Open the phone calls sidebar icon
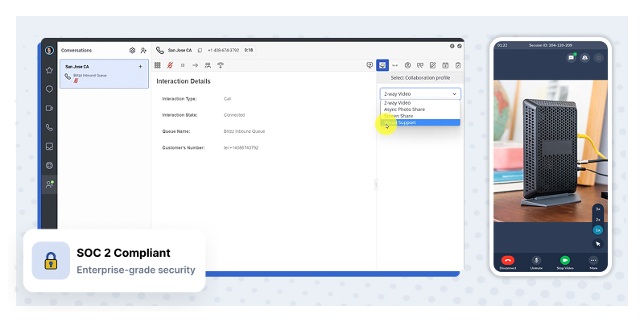 [x=49, y=127]
